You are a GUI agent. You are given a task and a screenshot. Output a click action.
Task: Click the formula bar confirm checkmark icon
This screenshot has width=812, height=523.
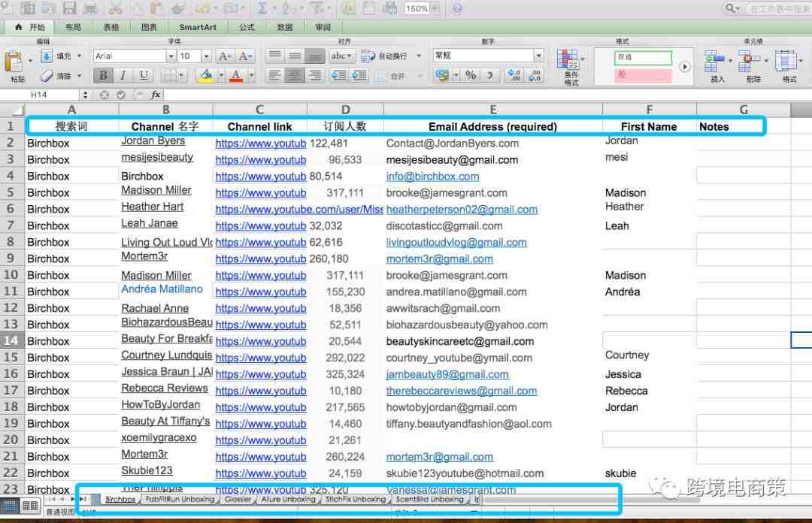point(120,95)
